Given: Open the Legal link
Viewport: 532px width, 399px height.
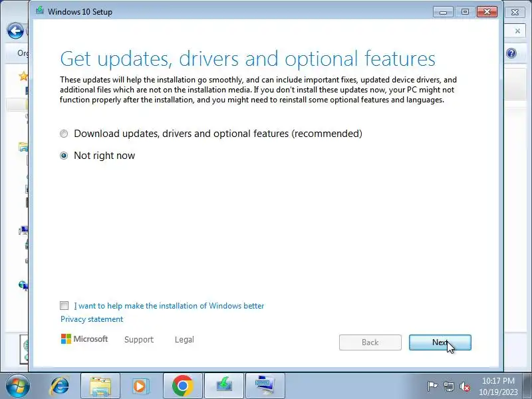Looking at the screenshot, I should click(184, 340).
